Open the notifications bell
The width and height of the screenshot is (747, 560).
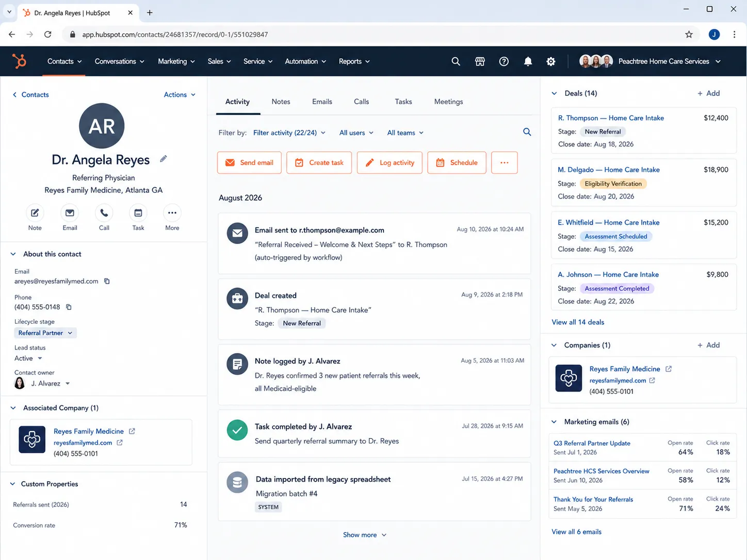[x=528, y=61]
